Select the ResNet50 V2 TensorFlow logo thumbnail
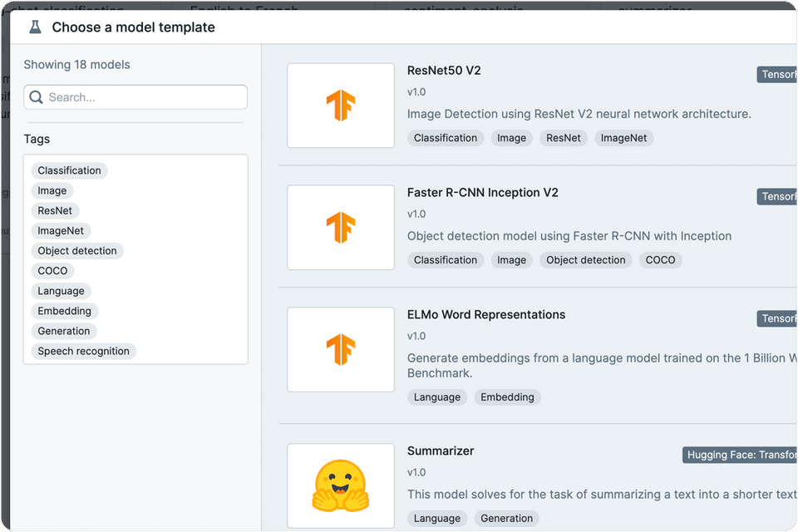The height and width of the screenshot is (532, 798). tap(341, 106)
